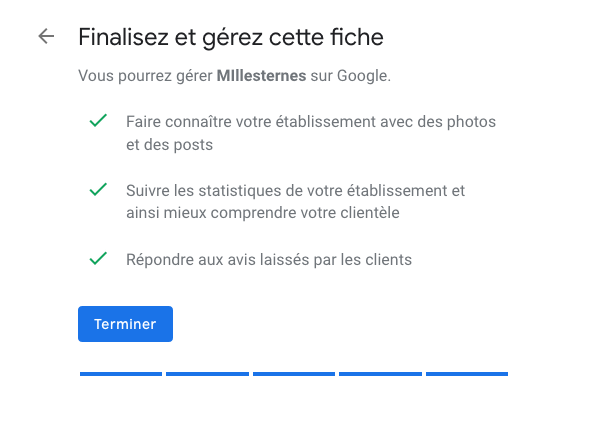This screenshot has height=437, width=594.
Task: Click the text line 'Suivre les statistiques de votre établissement et'
Action: 295,190
